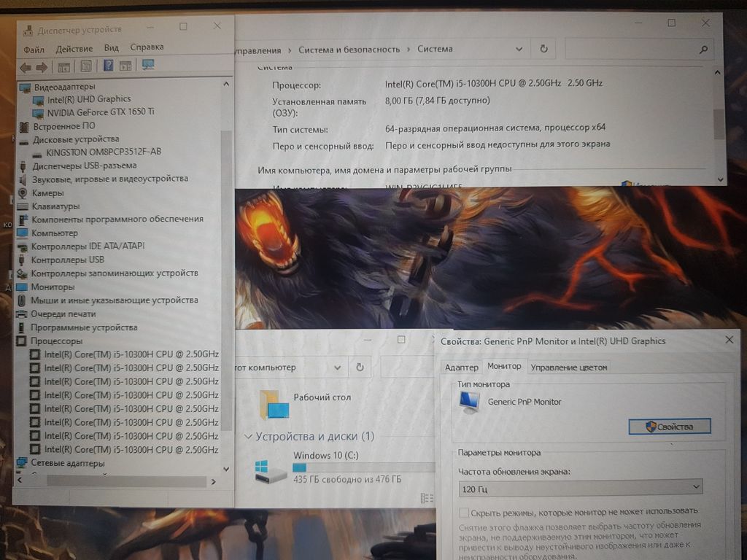Screen dimensions: 747x560
Task: Open the Действие menu
Action: click(x=74, y=49)
